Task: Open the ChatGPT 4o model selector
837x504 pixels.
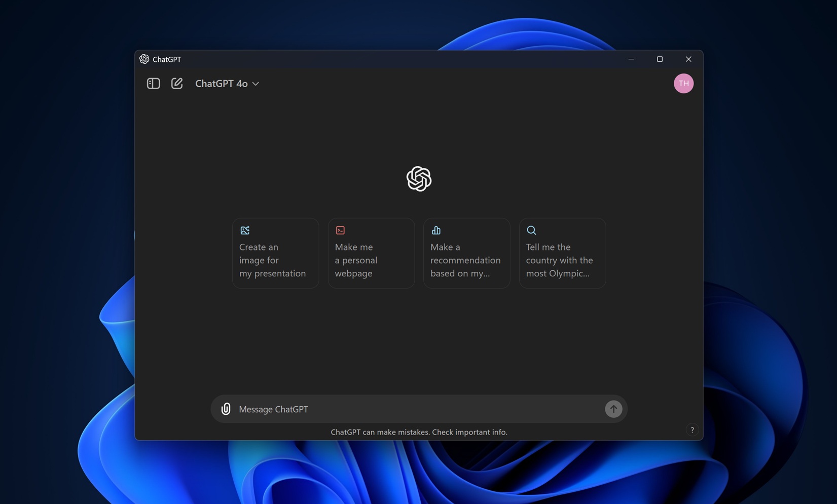Action: pyautogui.click(x=221, y=83)
